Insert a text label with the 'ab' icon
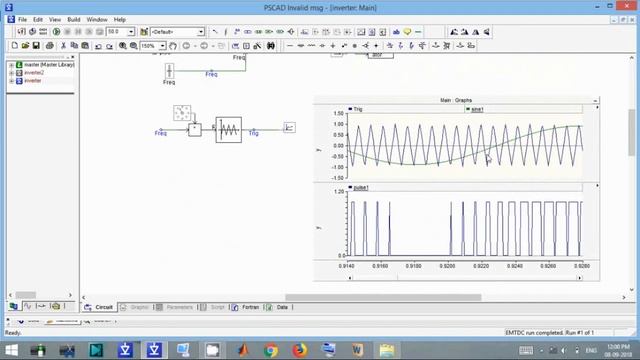 (x=396, y=32)
